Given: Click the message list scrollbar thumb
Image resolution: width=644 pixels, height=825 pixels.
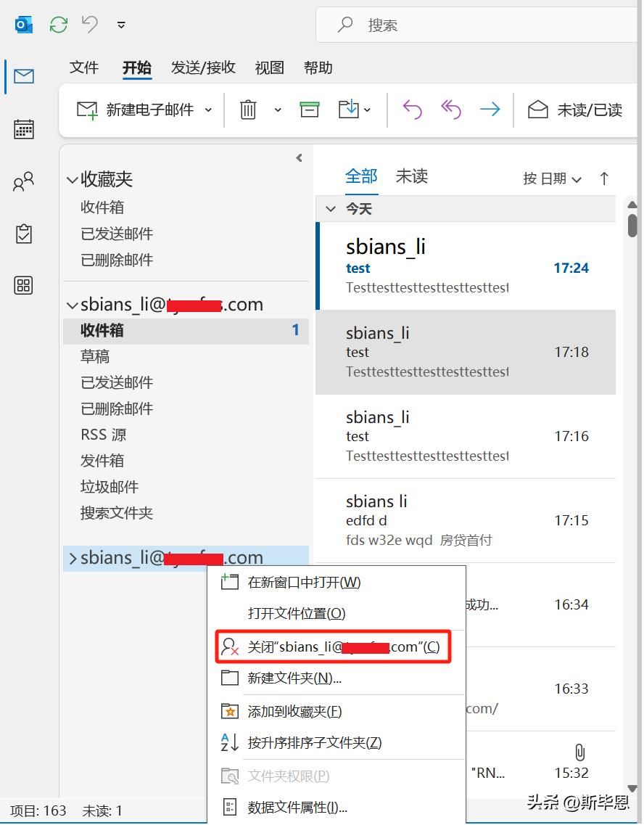Looking at the screenshot, I should tap(632, 225).
